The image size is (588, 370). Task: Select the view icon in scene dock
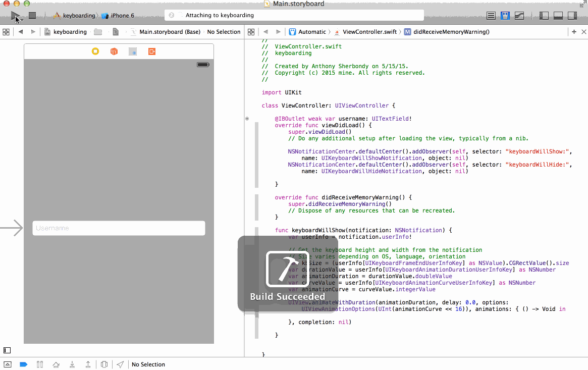click(x=133, y=51)
